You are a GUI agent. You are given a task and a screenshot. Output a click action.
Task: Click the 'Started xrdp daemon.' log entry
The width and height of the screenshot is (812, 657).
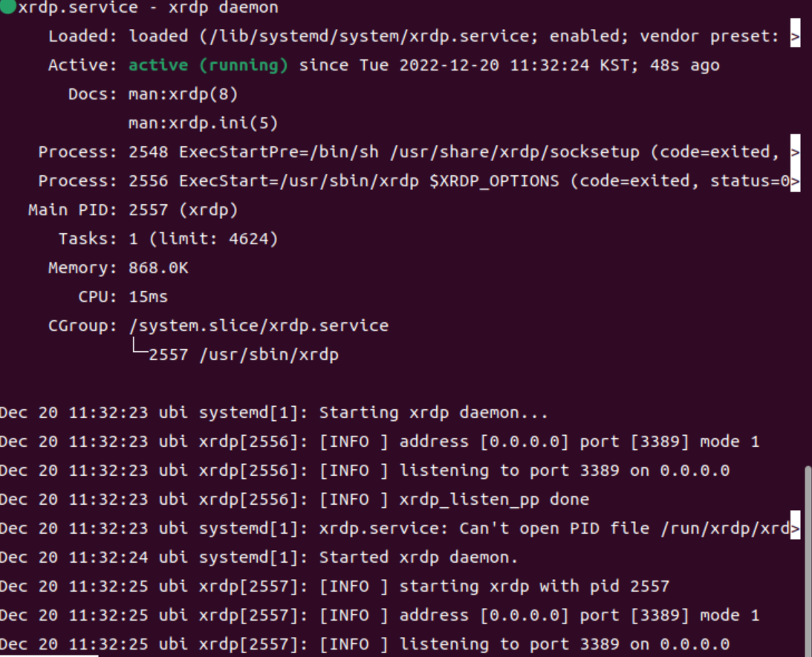pyautogui.click(x=418, y=558)
